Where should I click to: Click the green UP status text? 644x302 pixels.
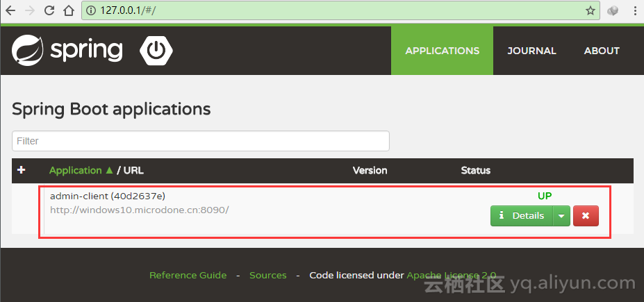(x=545, y=196)
